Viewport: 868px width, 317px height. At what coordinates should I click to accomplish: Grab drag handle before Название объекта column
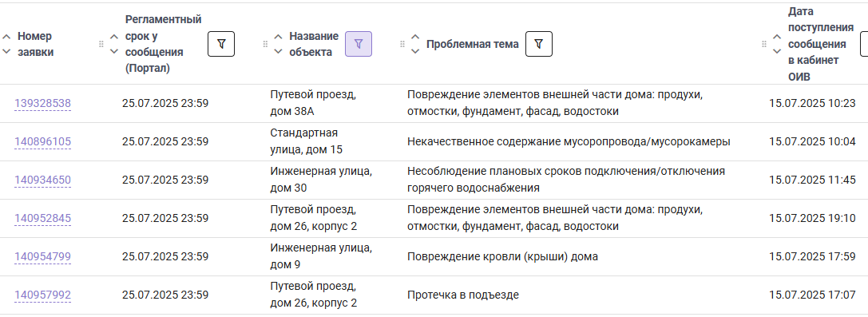pos(265,44)
